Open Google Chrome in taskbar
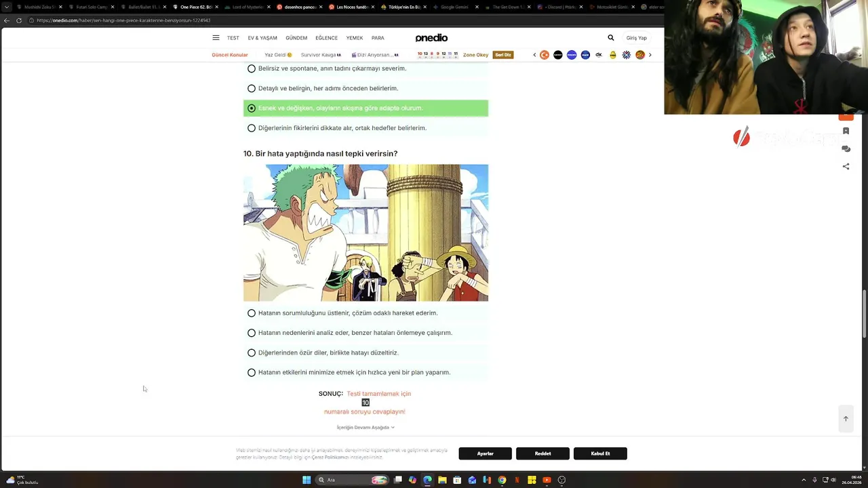 coord(502,480)
